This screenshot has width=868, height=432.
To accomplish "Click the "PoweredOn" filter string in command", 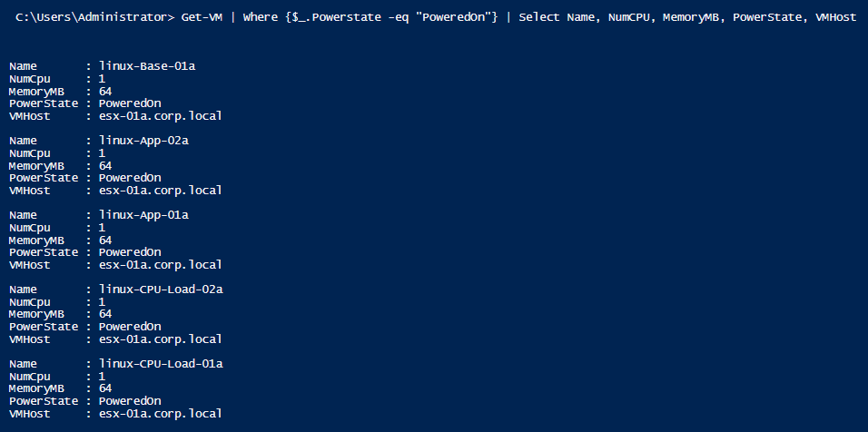I will (452, 17).
